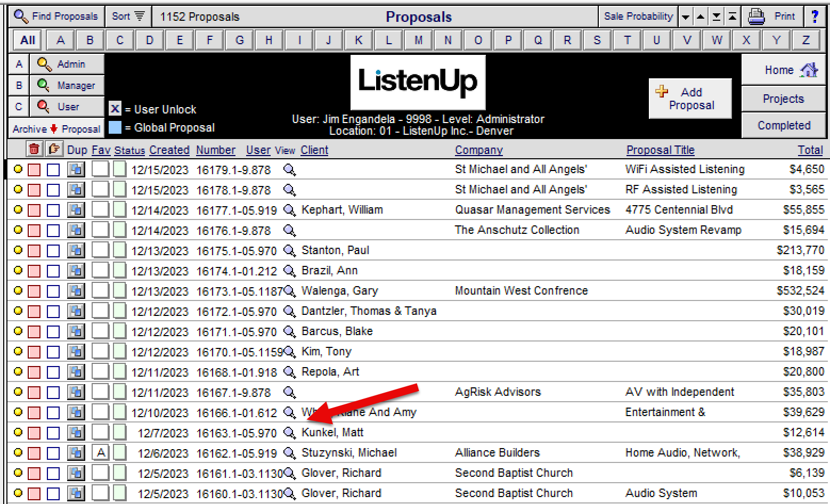Image resolution: width=830 pixels, height=504 pixels.
Task: Sort by Total column header
Action: [x=810, y=150]
